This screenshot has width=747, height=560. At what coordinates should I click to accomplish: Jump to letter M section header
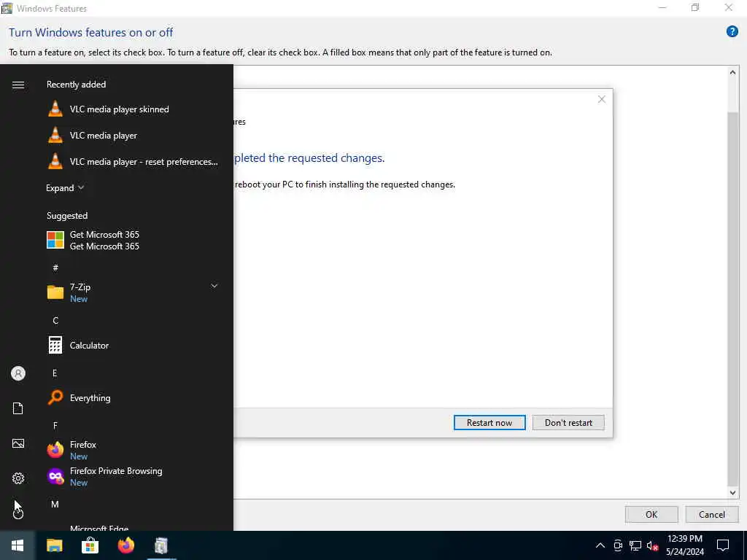(55, 505)
